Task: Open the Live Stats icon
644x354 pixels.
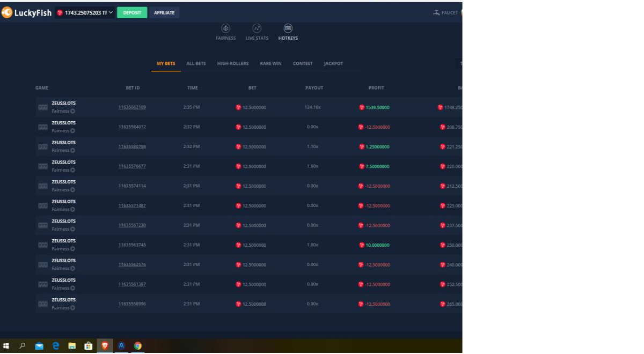Action: (257, 28)
